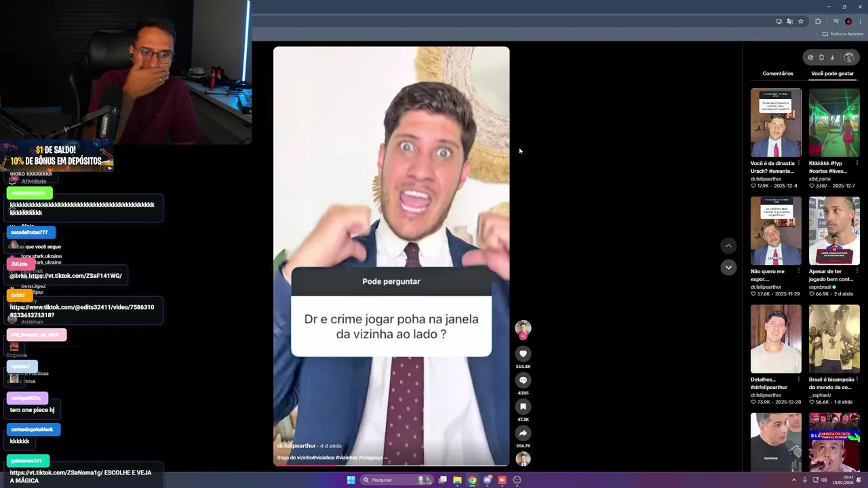868x488 pixels.
Task: Click the tiktok link in DrX47's chat message
Action: [x=82, y=311]
